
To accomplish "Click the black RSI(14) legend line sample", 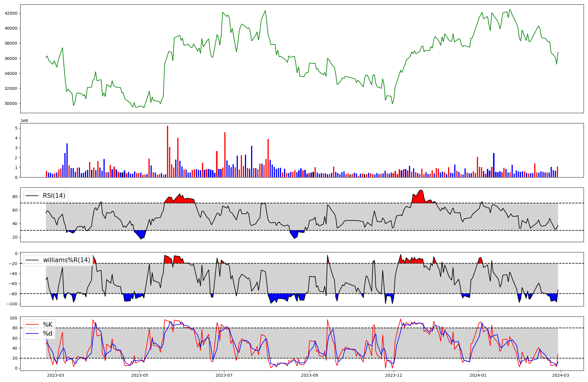I will pyautogui.click(x=32, y=196).
